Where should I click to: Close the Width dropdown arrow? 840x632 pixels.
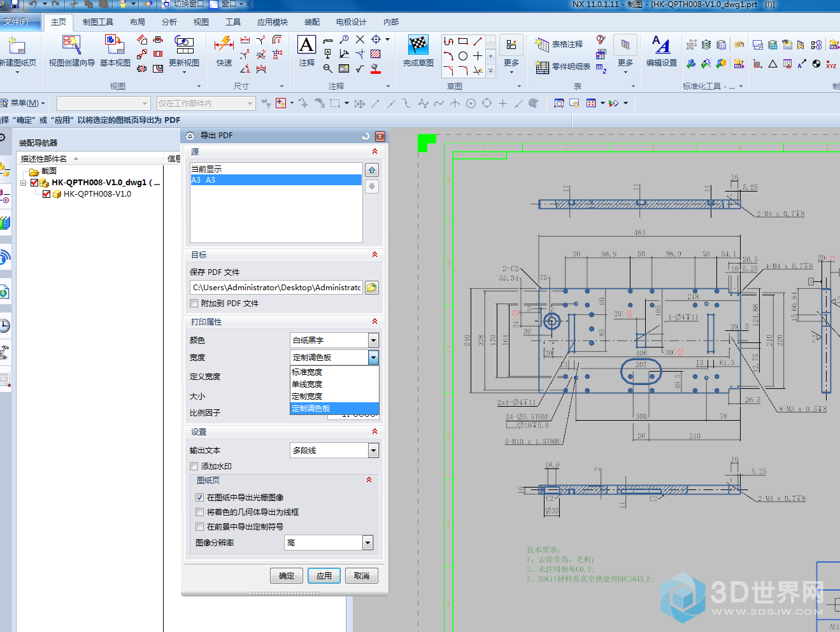373,358
